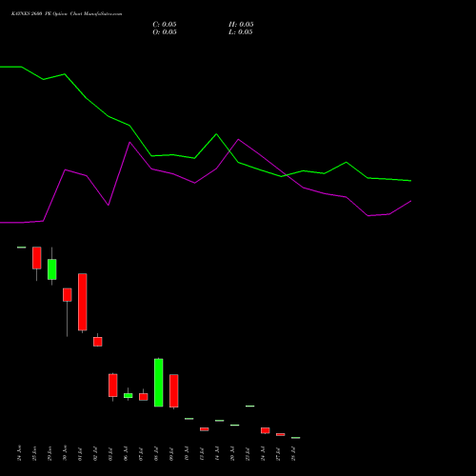This screenshot has height=476, width=476.
Task: Click the high value H: 0.05
Action: [x=241, y=25]
